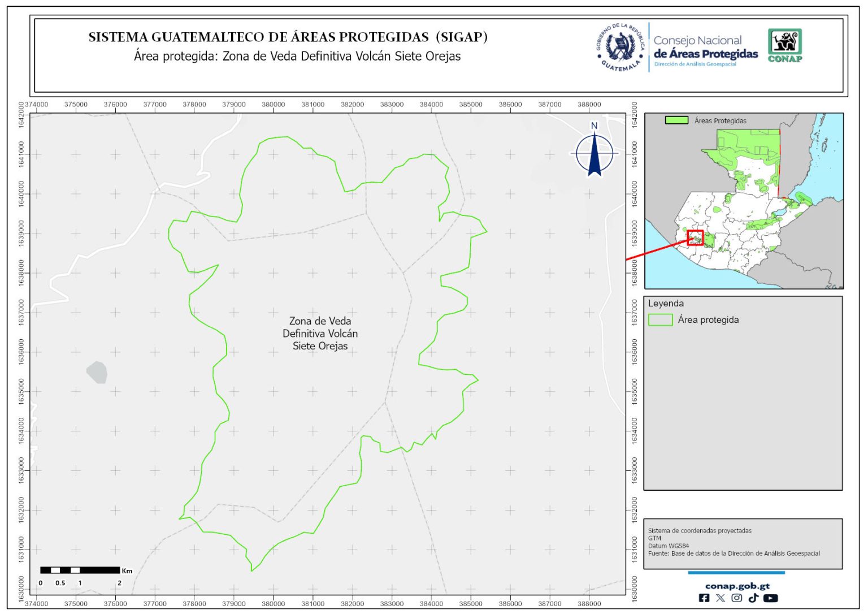The image size is (868, 614).
Task: Click the Facebook icon below conap.gob.gt
Action: pos(704,598)
